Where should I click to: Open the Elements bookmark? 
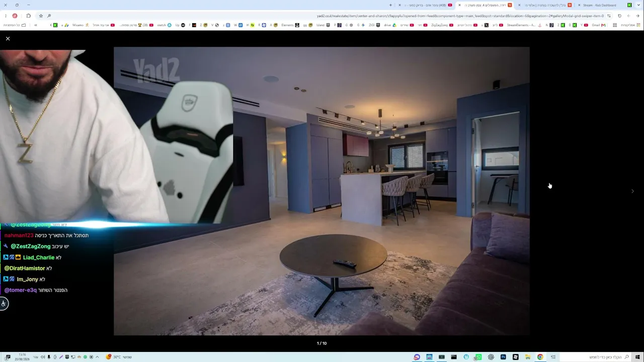(290, 25)
